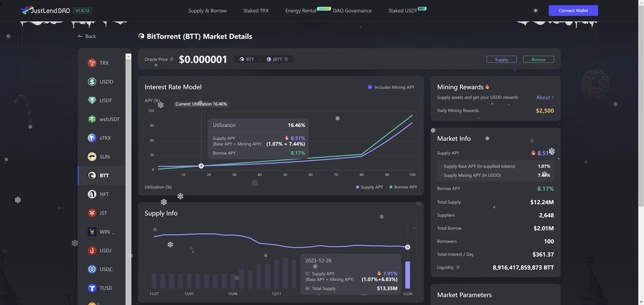Click the JustLend DAO logo
This screenshot has width=644, height=305.
[x=44, y=10]
